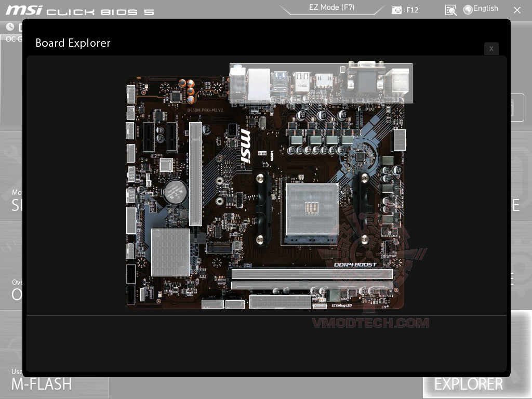
Task: Select the CMOS battery on the motherboard
Action: pyautogui.click(x=176, y=193)
